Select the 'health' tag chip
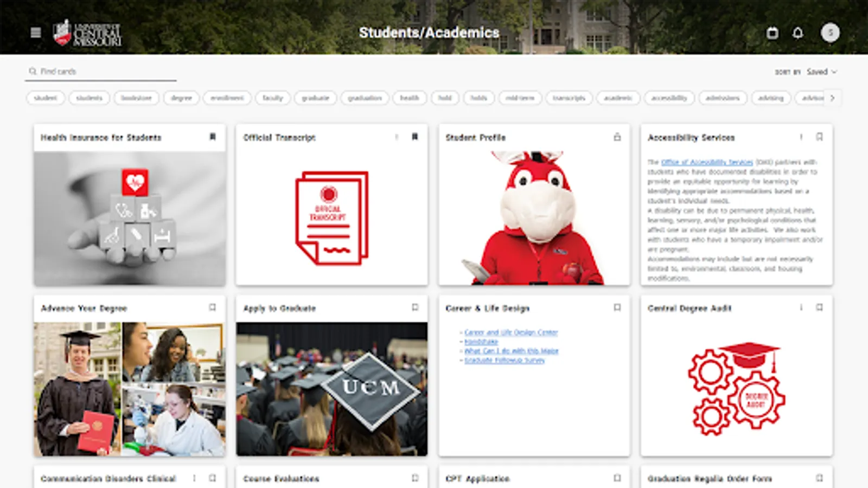Screen dimensions: 868x488 (410, 98)
